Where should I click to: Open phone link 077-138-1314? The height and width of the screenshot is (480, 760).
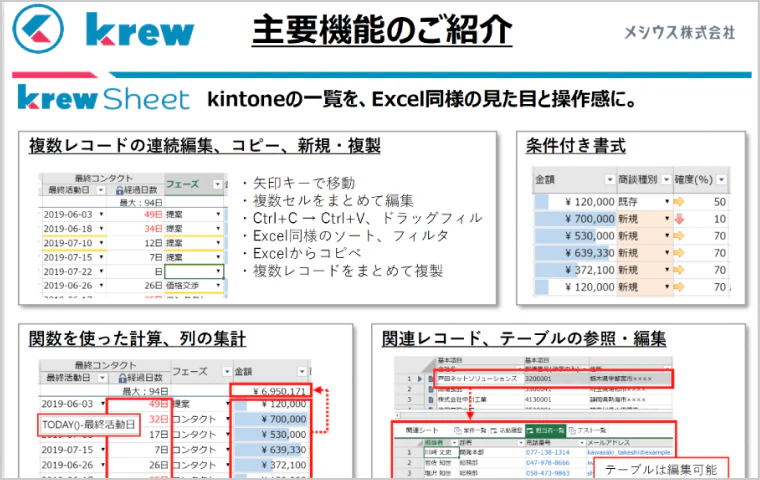pyautogui.click(x=548, y=452)
